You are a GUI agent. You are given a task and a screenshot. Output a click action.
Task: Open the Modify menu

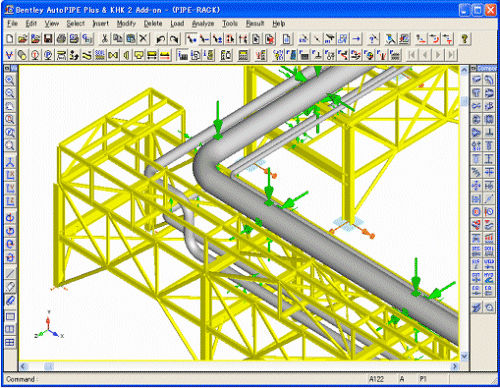[x=126, y=24]
